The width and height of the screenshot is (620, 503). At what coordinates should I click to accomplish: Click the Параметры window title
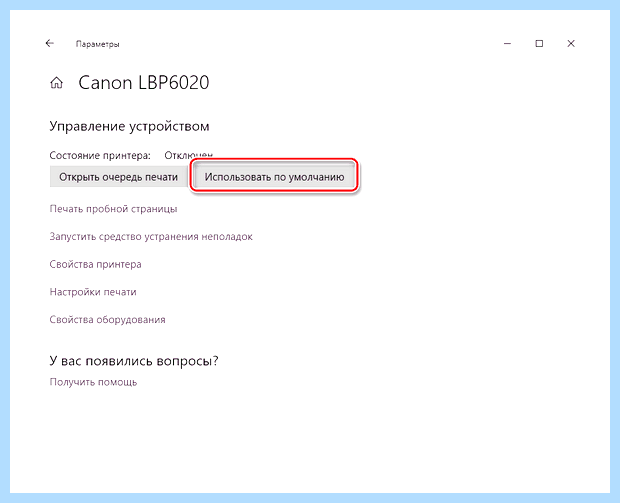97,44
